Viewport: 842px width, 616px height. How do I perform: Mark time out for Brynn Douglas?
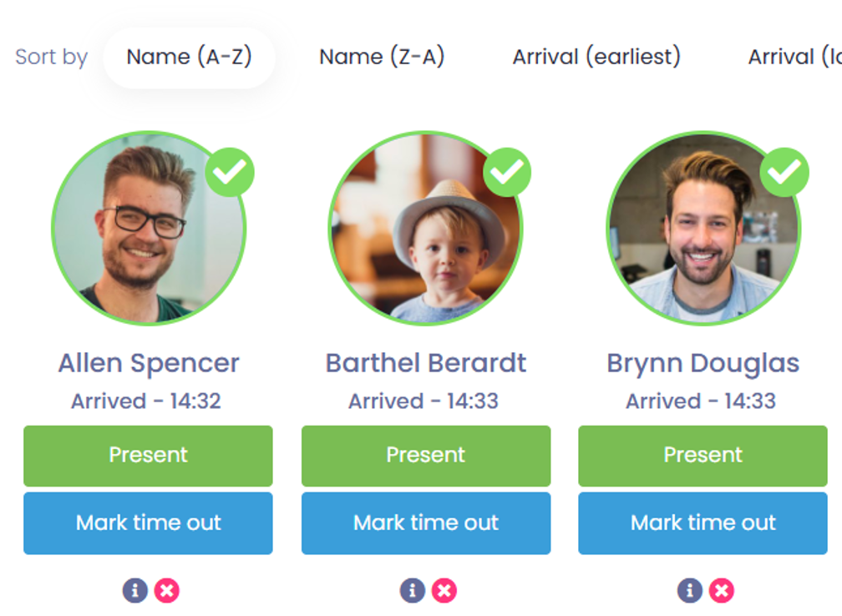click(703, 523)
